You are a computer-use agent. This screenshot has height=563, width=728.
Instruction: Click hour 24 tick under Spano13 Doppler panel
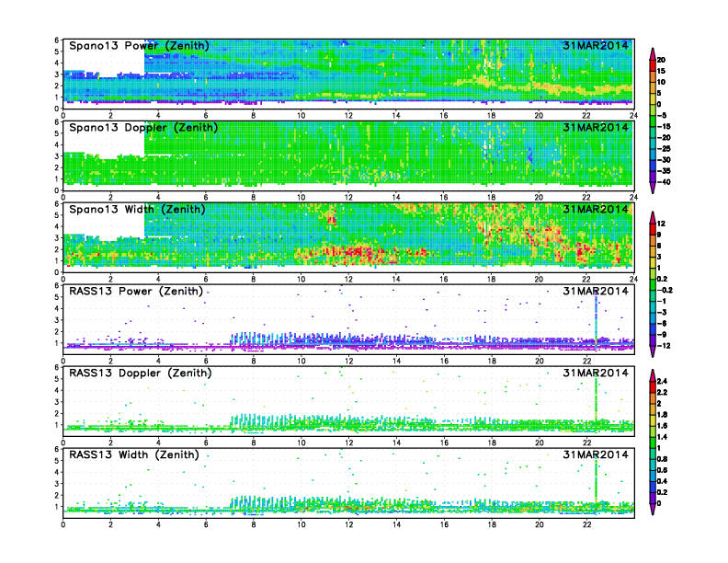pos(633,198)
